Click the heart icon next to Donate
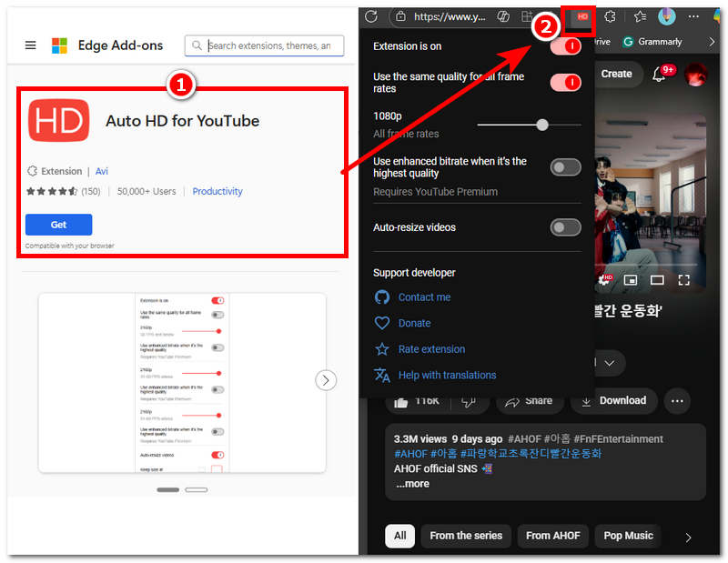728x563 pixels. click(x=383, y=323)
